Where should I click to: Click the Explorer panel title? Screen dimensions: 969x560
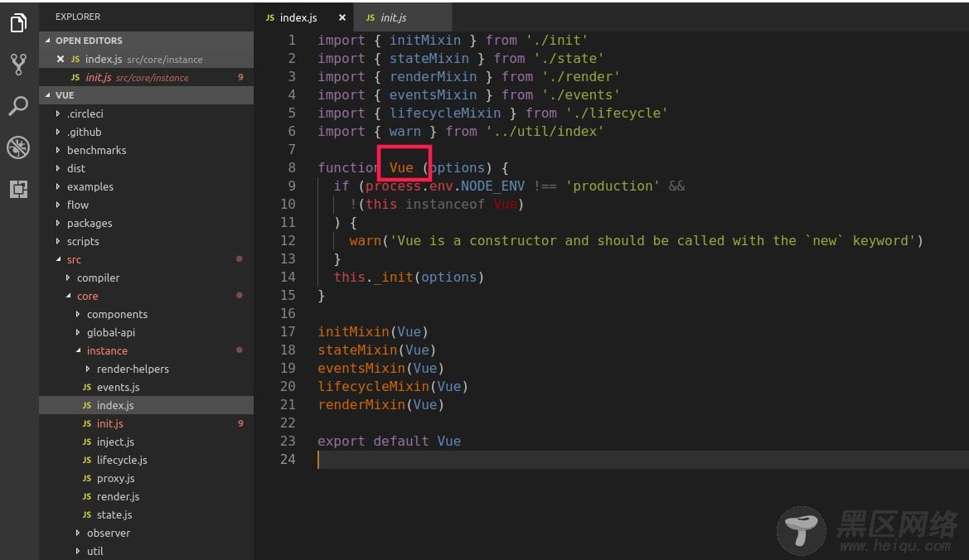click(78, 17)
